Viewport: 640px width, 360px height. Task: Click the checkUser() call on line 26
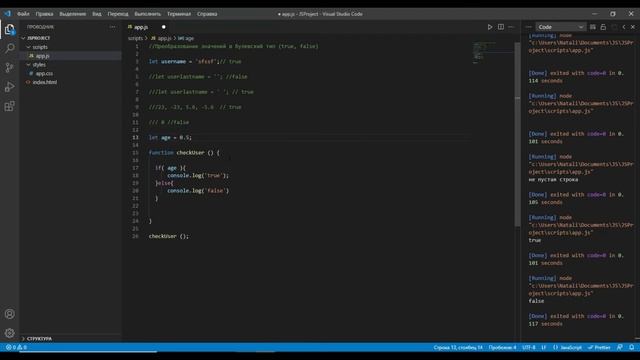tap(169, 236)
